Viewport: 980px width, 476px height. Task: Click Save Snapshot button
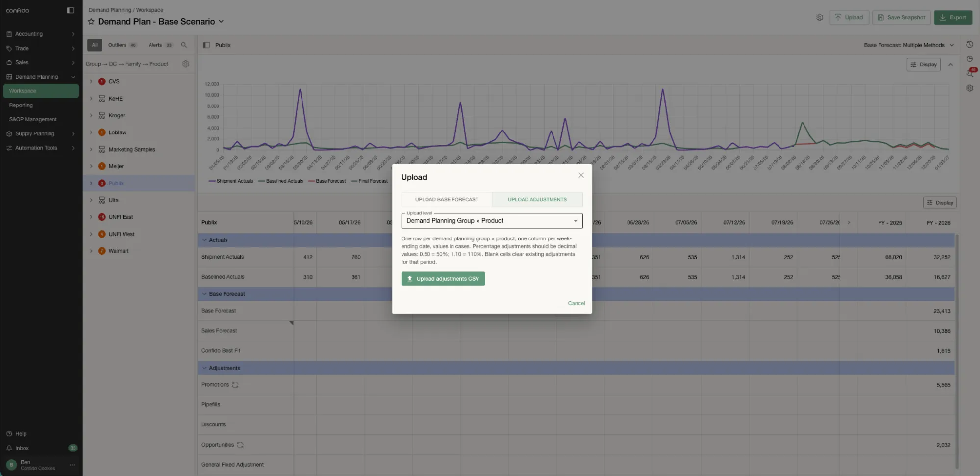901,18
